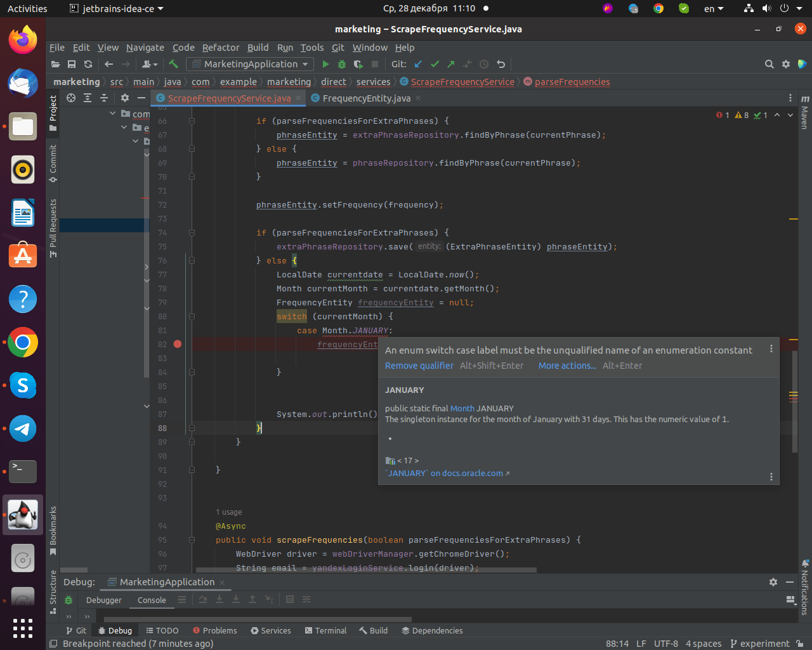Switch to the FrequencyEntity.java tab
This screenshot has height=650, width=812.
[366, 98]
